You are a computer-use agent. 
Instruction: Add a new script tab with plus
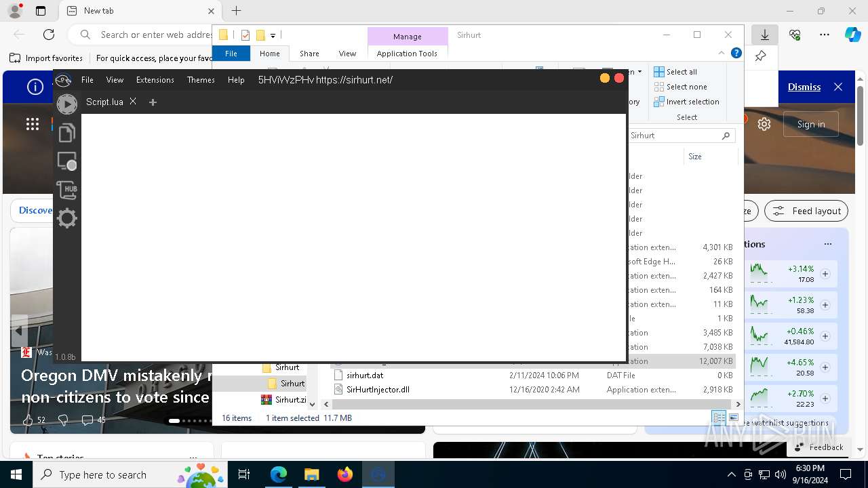tap(153, 102)
